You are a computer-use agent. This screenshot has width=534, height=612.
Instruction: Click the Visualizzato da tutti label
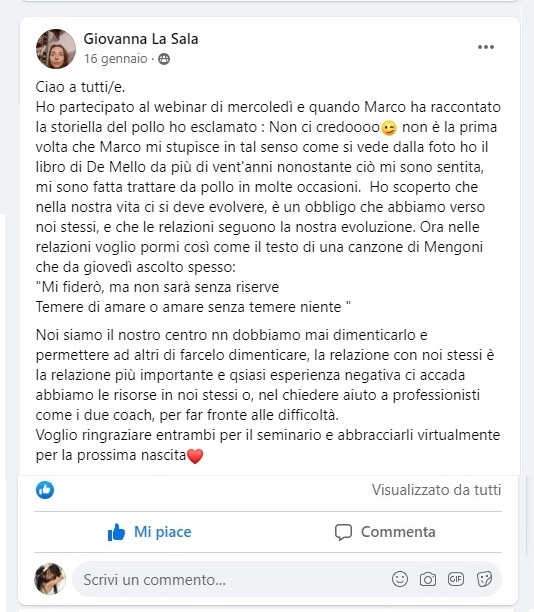tap(436, 490)
